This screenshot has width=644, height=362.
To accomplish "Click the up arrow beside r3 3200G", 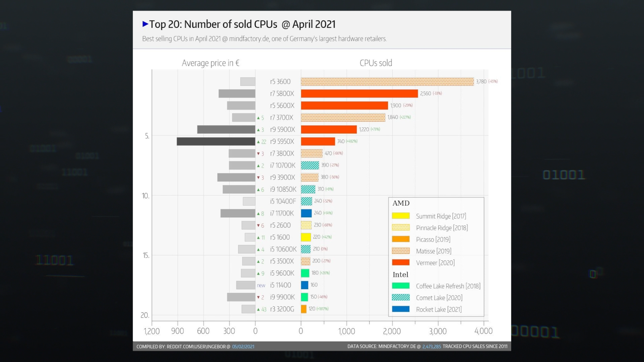I will [x=258, y=309].
